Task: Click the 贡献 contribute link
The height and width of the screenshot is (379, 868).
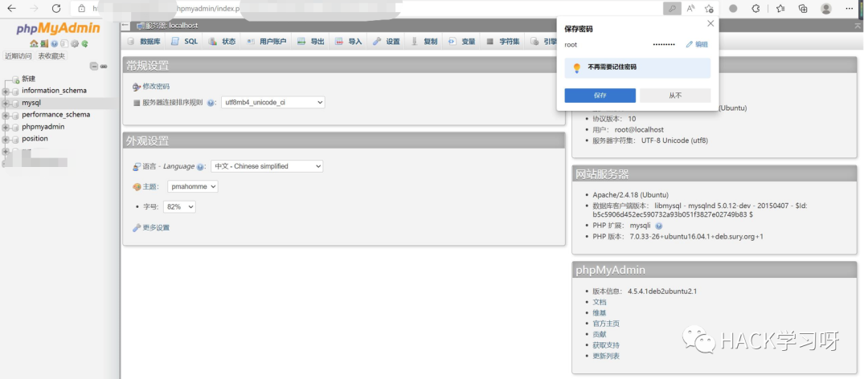Action: 600,335
